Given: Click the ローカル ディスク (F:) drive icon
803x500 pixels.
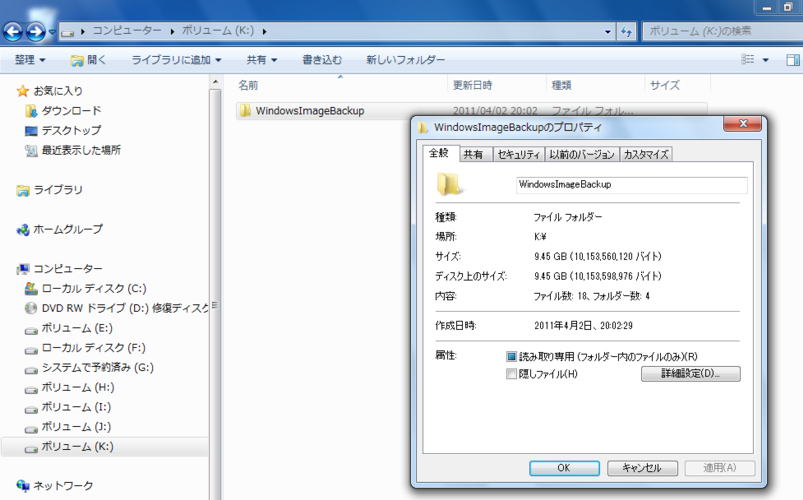Looking at the screenshot, I should pyautogui.click(x=31, y=350).
